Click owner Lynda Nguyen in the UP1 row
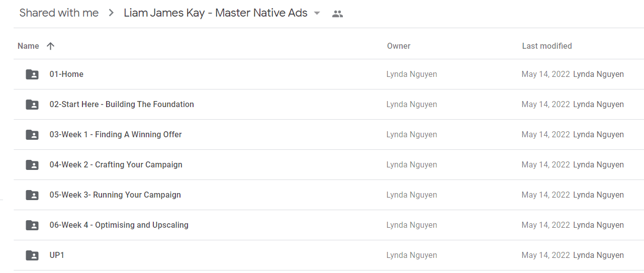 [x=412, y=255]
